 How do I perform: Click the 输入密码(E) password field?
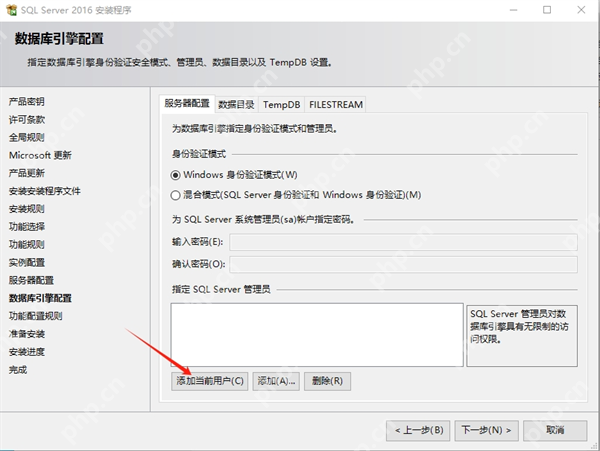[403, 243]
